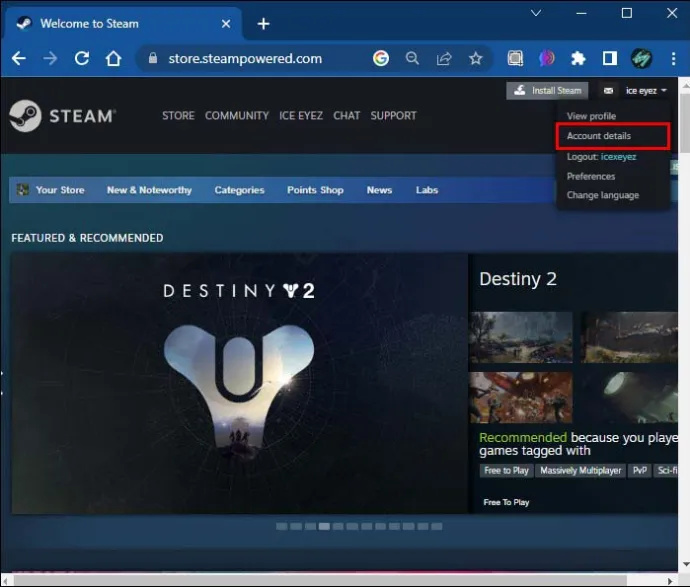Go to the browser home page
The width and height of the screenshot is (690, 587).
(114, 58)
